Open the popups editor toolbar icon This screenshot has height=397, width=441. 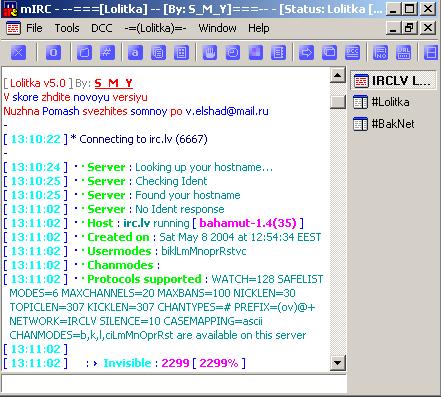158,52
